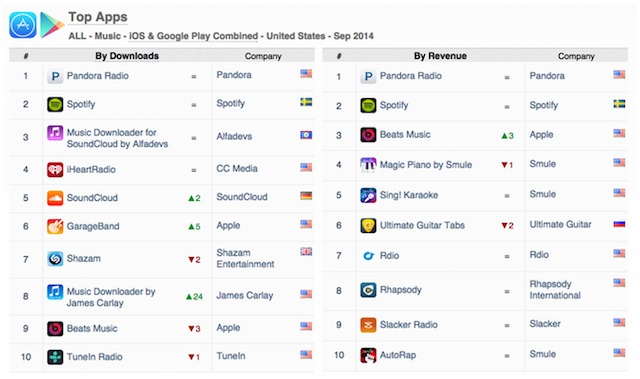Open Magic Piano by Smule link
This screenshot has width=640, height=379.
pos(426,165)
